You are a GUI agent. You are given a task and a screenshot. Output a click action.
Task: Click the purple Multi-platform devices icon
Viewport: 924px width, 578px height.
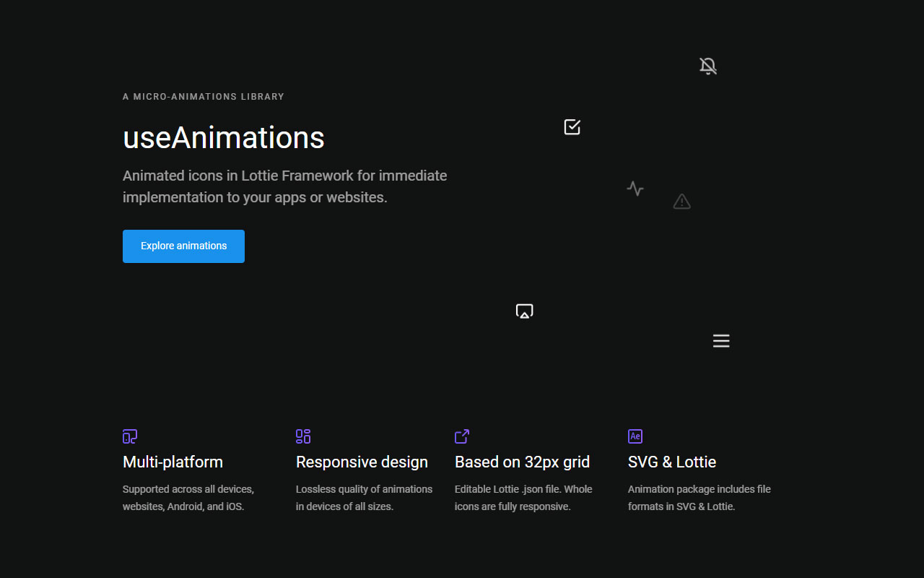pos(130,436)
